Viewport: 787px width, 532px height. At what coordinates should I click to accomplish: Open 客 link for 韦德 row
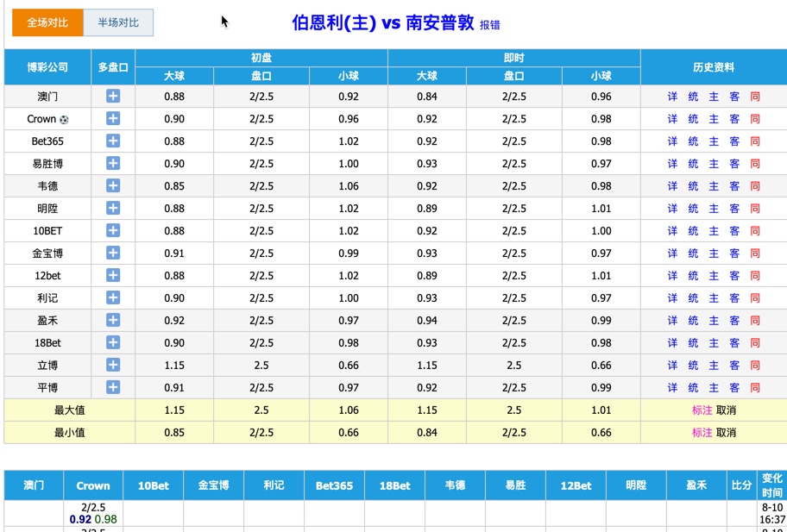(734, 186)
